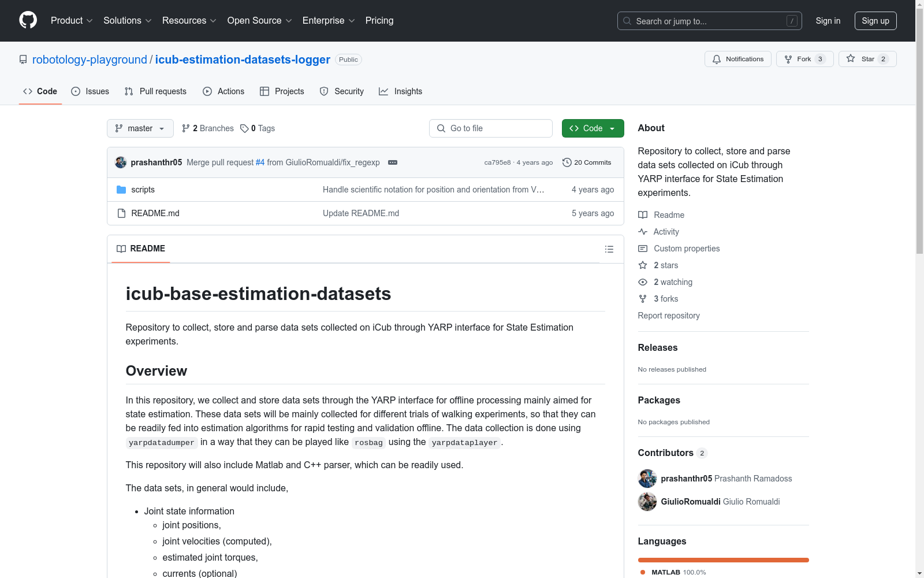
Task: Click the Pricing link in header
Action: 379,20
